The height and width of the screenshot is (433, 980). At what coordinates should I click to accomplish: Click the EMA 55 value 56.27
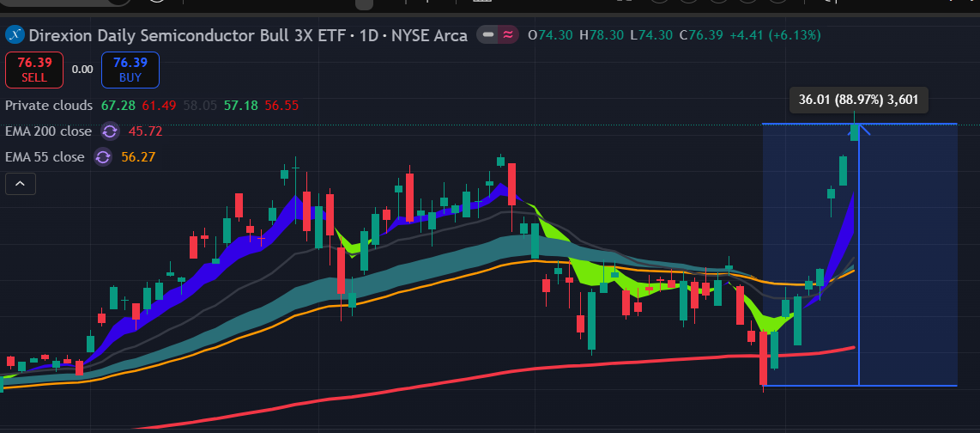point(138,157)
